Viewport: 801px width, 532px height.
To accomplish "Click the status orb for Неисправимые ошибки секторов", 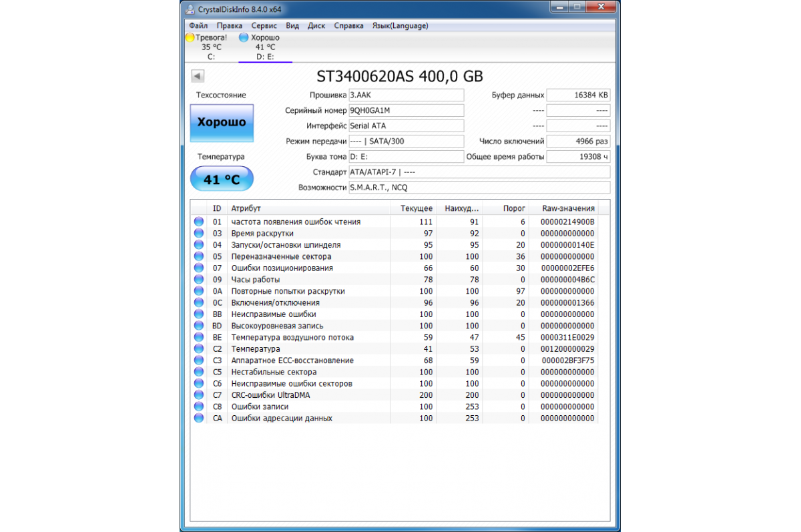I will pos(199,383).
